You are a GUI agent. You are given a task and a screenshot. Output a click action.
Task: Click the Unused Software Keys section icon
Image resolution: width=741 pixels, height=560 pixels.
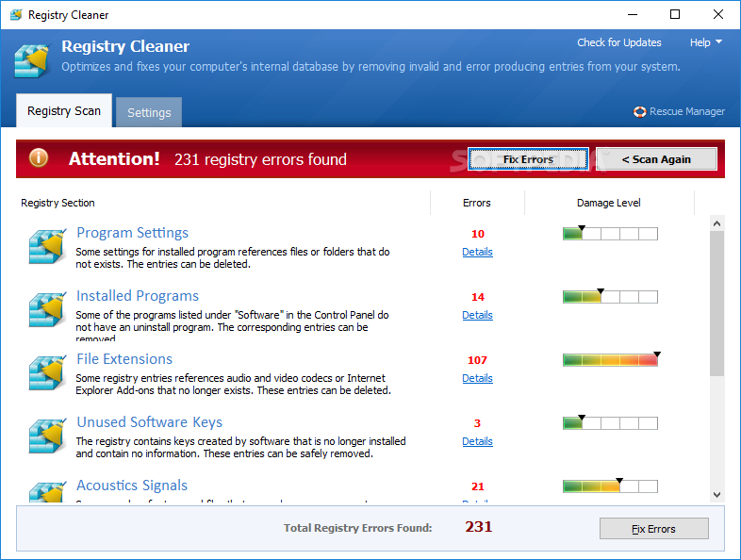click(47, 436)
